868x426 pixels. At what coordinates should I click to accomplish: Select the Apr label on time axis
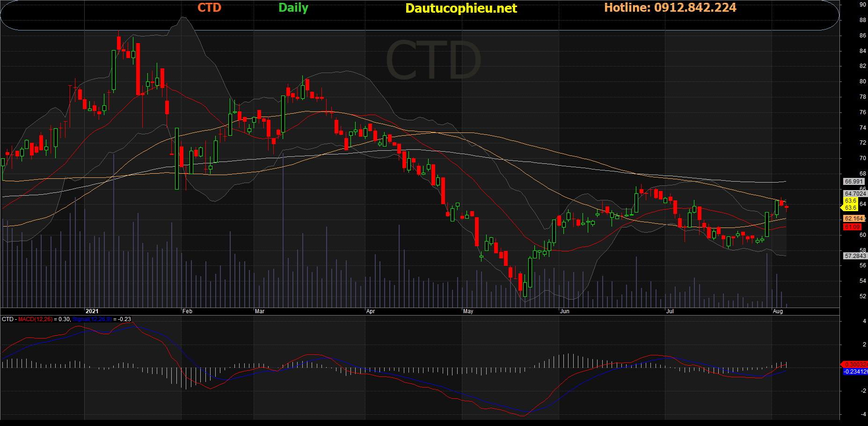(x=371, y=311)
